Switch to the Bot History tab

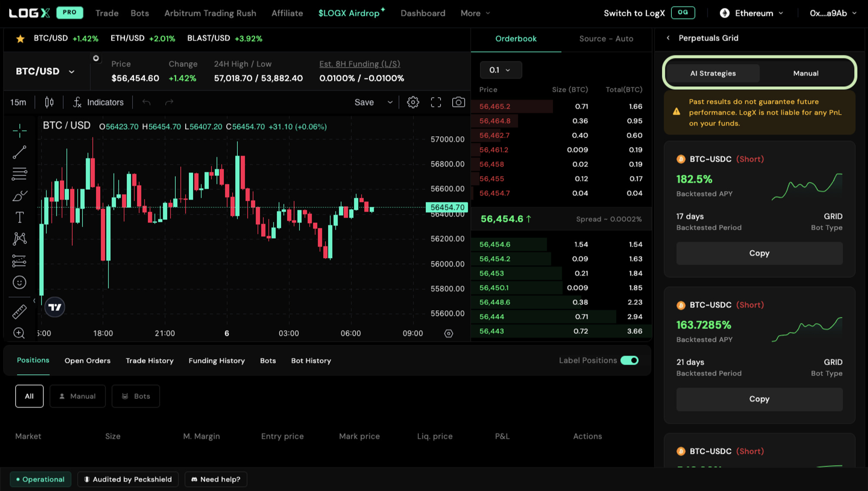point(311,361)
